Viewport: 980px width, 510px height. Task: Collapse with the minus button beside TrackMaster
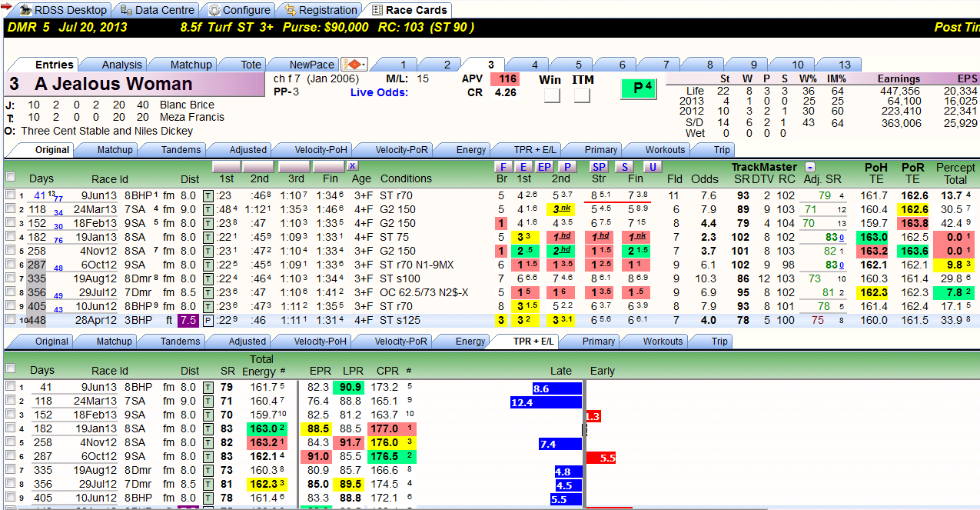coord(810,167)
